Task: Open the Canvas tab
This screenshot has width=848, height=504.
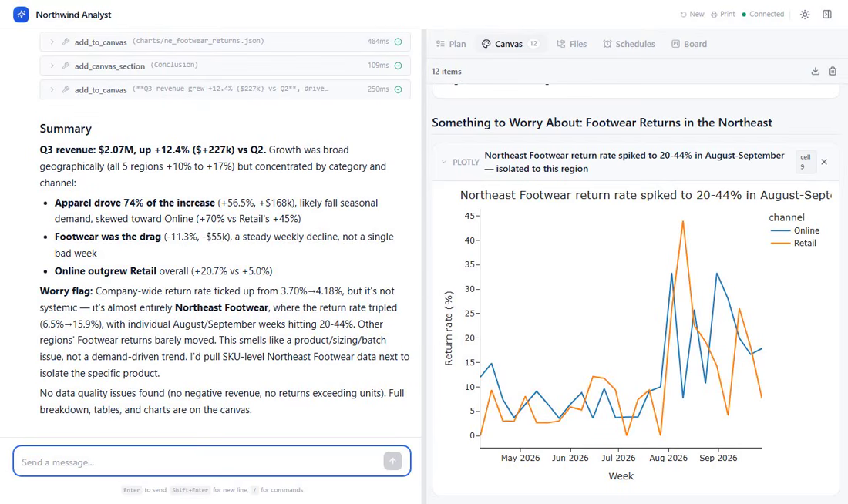Action: (510, 44)
